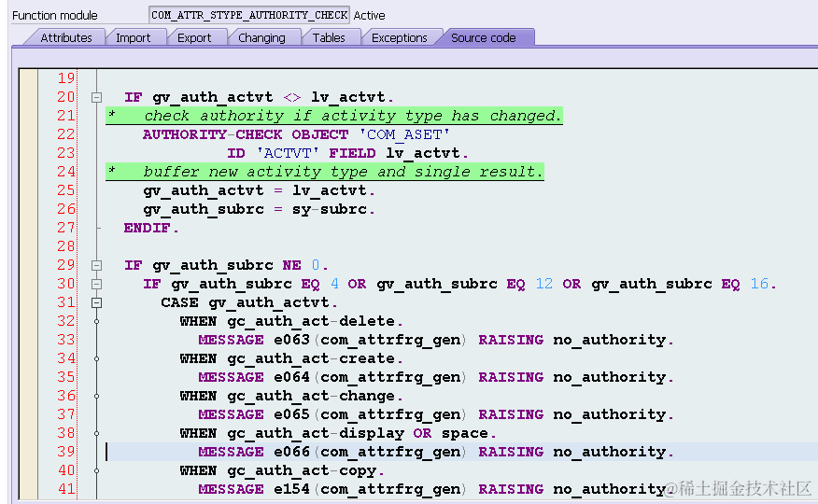Image resolution: width=818 pixels, height=504 pixels.
Task: Open the Exceptions tab
Action: pyautogui.click(x=399, y=37)
